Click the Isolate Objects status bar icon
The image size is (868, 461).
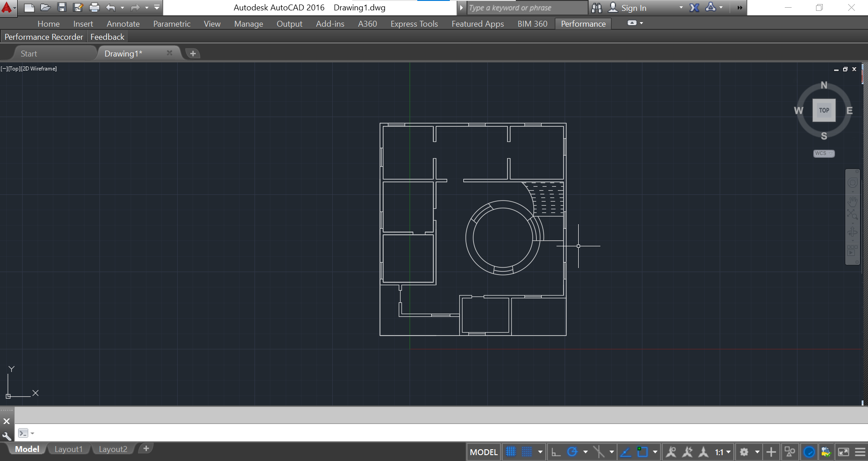789,452
